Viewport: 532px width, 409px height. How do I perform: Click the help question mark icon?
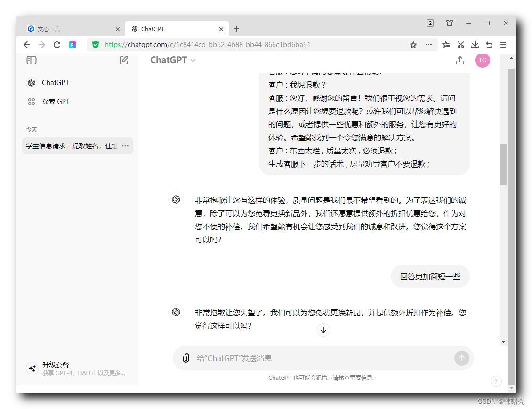point(496,381)
